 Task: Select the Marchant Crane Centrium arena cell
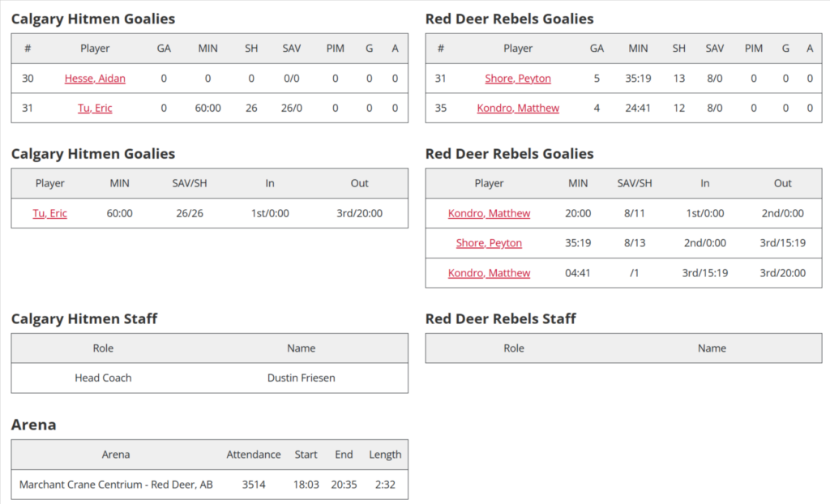click(x=116, y=485)
